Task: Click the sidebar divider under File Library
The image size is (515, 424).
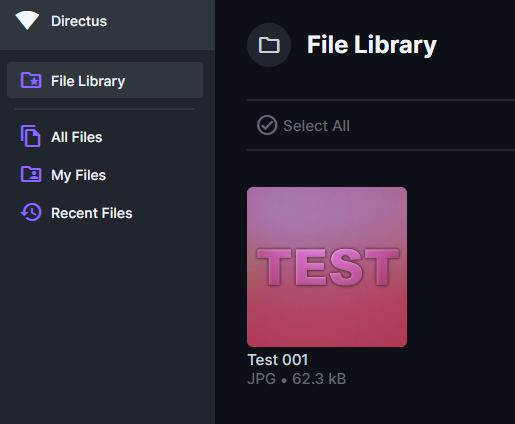Action: [x=105, y=109]
